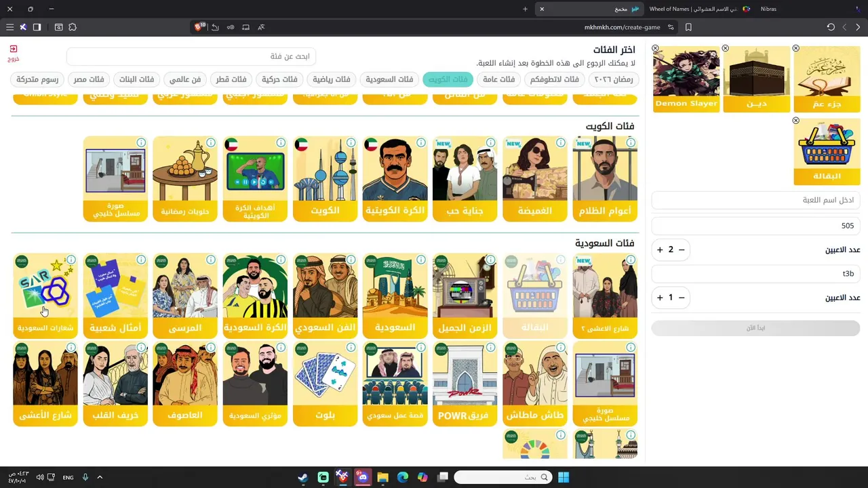The height and width of the screenshot is (488, 868).
Task: Click the translate page icon
Action: [261, 27]
